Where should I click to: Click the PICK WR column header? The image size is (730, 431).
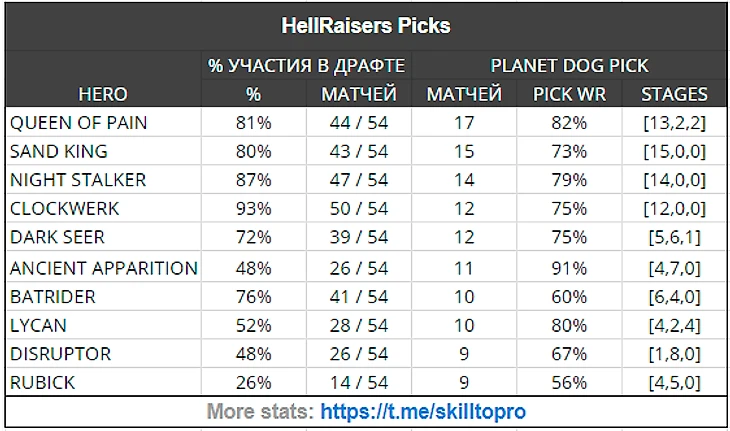click(x=567, y=95)
